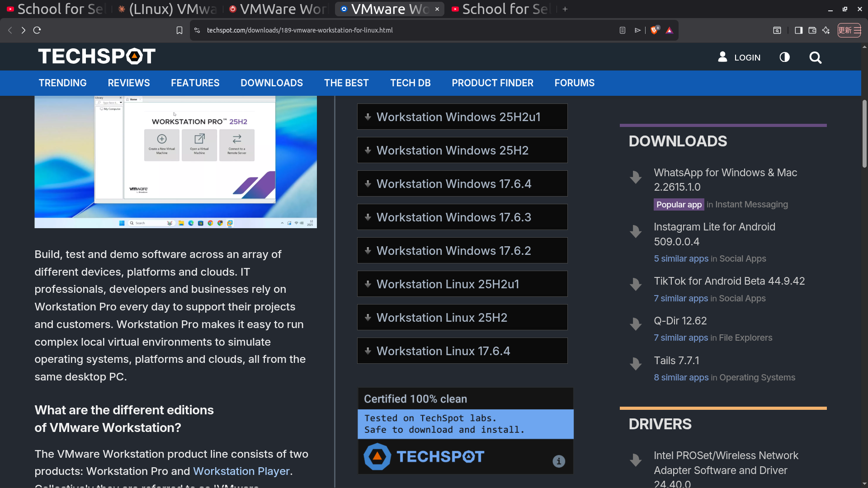Reload the TechSpot page

[x=37, y=30]
